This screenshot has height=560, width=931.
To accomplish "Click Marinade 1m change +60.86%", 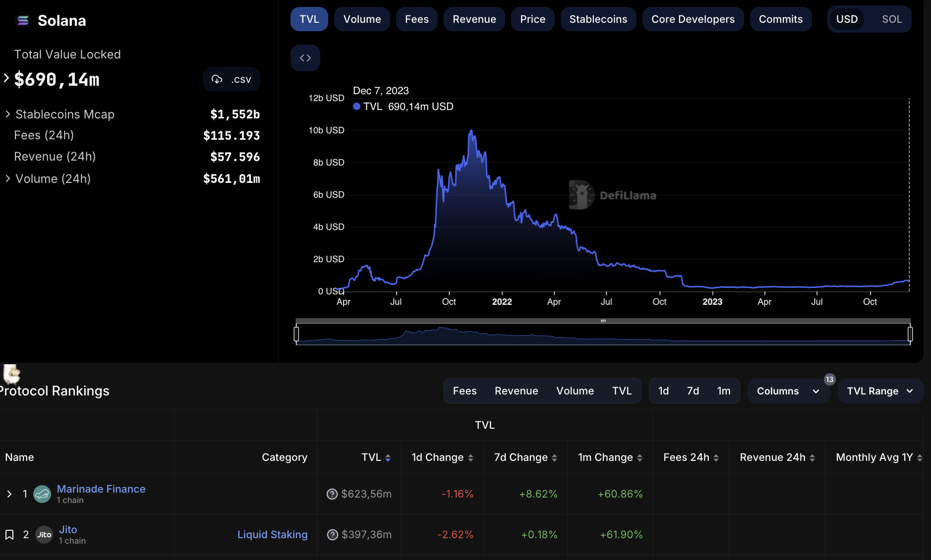I will (x=620, y=494).
